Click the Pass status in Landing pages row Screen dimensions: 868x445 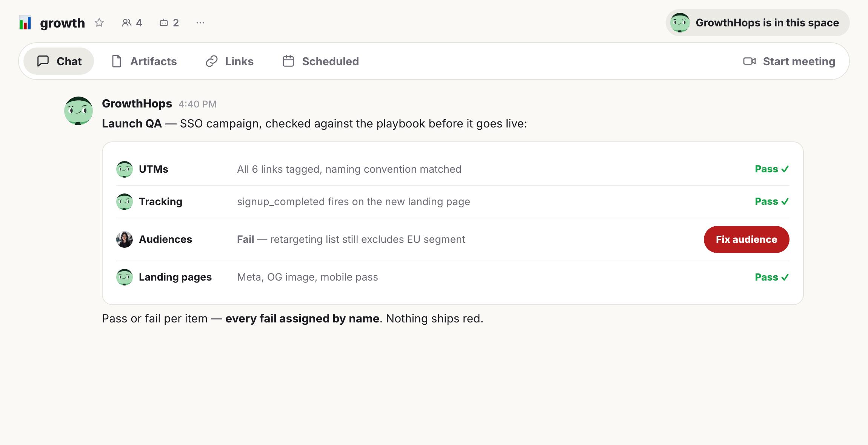(x=772, y=277)
